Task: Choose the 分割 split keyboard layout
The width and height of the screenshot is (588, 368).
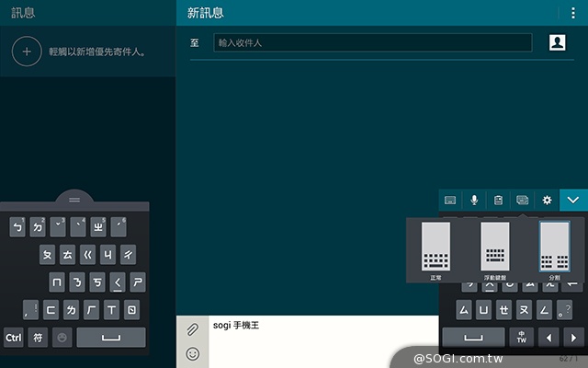Action: coord(554,251)
